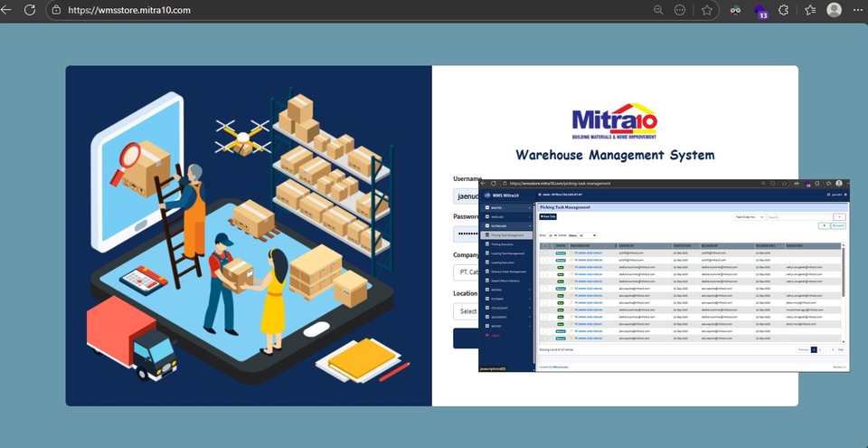This screenshot has height=448, width=868.
Task: Open the Show entries count dropdown
Action: tap(552, 235)
